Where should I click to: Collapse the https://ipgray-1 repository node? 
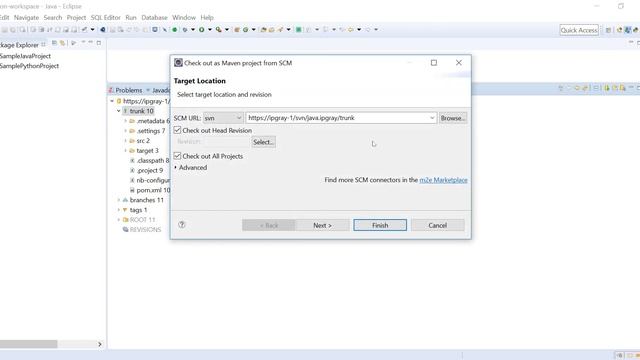tap(112, 101)
